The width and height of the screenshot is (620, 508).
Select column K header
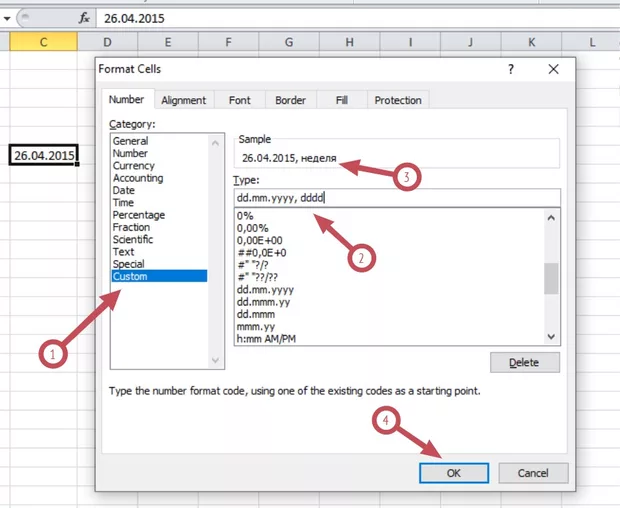[x=531, y=42]
